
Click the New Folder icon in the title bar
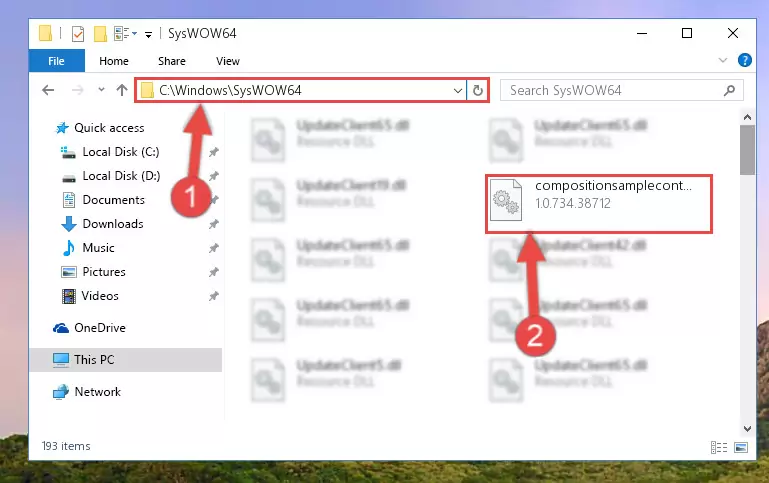pyautogui.click(x=100, y=34)
